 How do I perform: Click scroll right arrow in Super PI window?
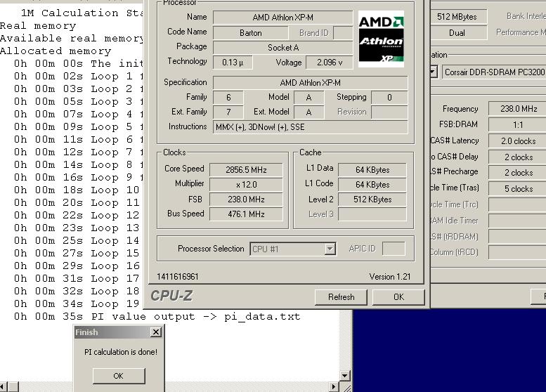tap(333, 386)
